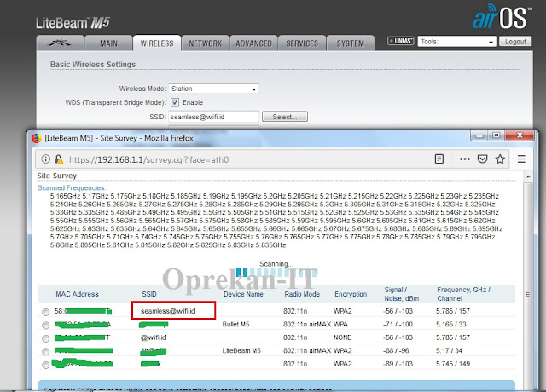This screenshot has height=392, width=546.
Task: Sort by Encryption column header
Action: [x=351, y=294]
